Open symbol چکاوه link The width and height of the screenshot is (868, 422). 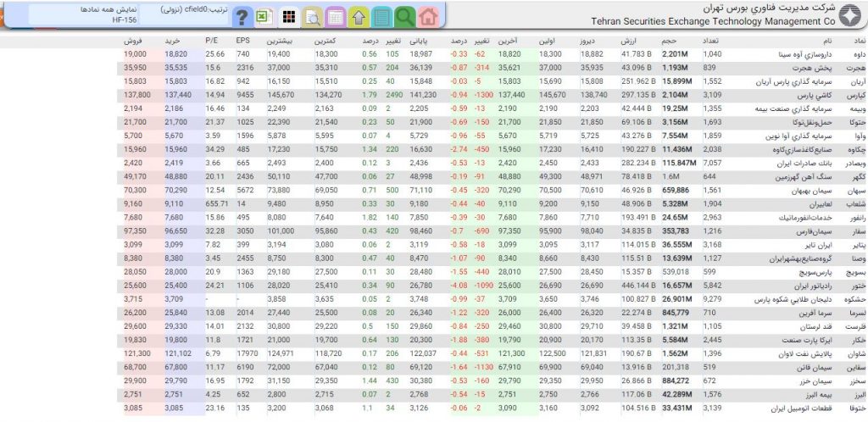tap(856, 150)
